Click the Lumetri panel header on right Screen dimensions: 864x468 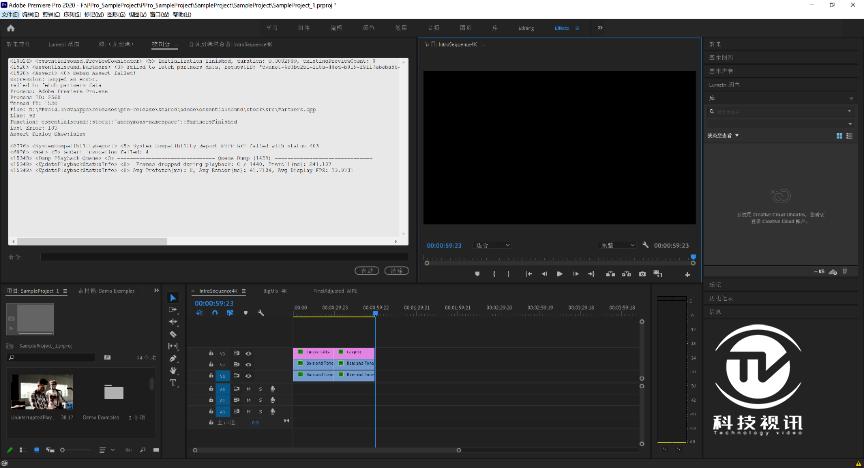pos(724,85)
